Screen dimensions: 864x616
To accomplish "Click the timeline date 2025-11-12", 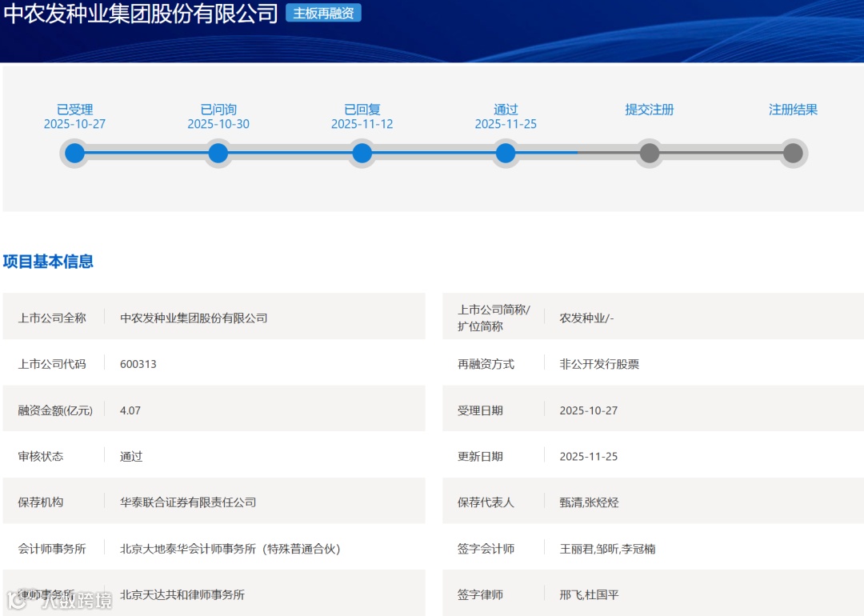I will [362, 124].
